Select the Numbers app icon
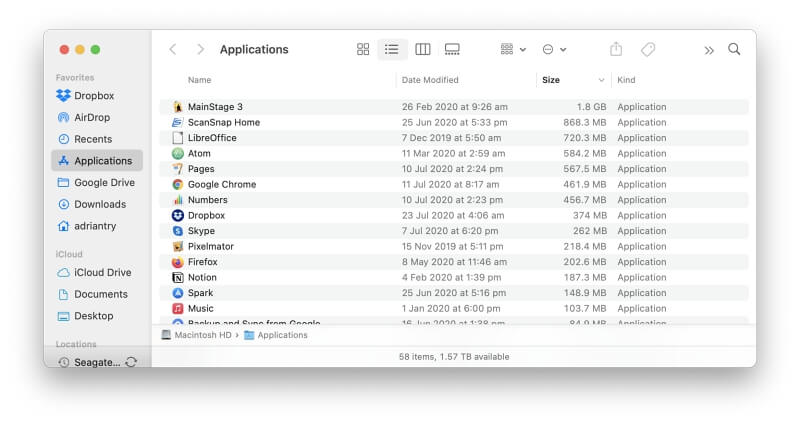 tap(178, 200)
